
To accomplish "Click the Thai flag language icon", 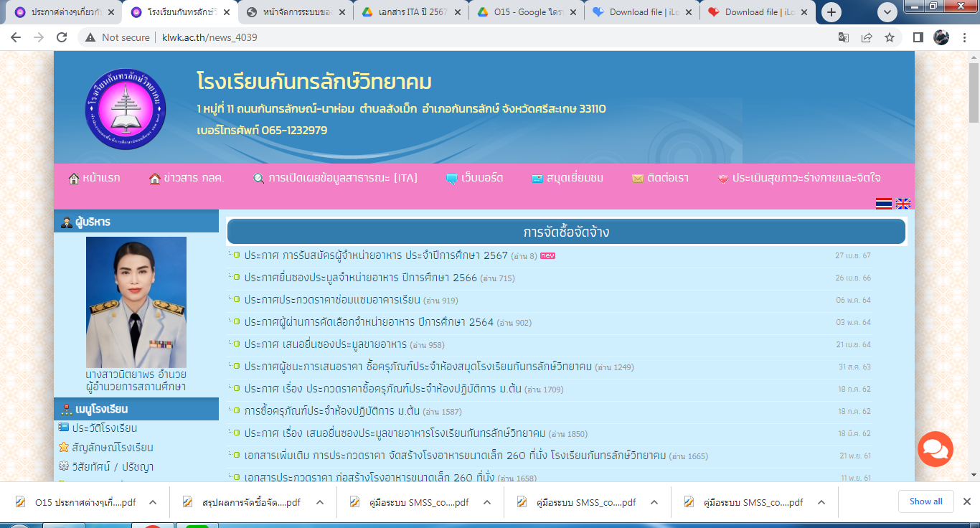I will (884, 204).
